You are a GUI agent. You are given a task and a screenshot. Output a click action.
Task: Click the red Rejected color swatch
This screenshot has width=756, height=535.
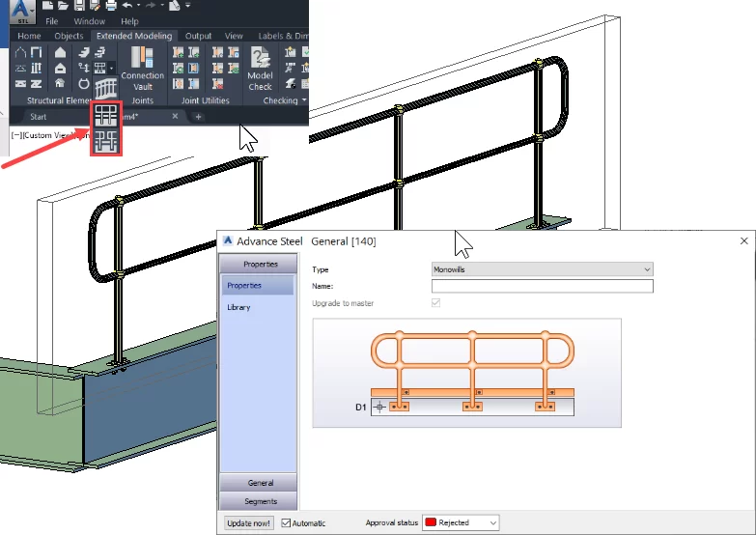(x=431, y=522)
